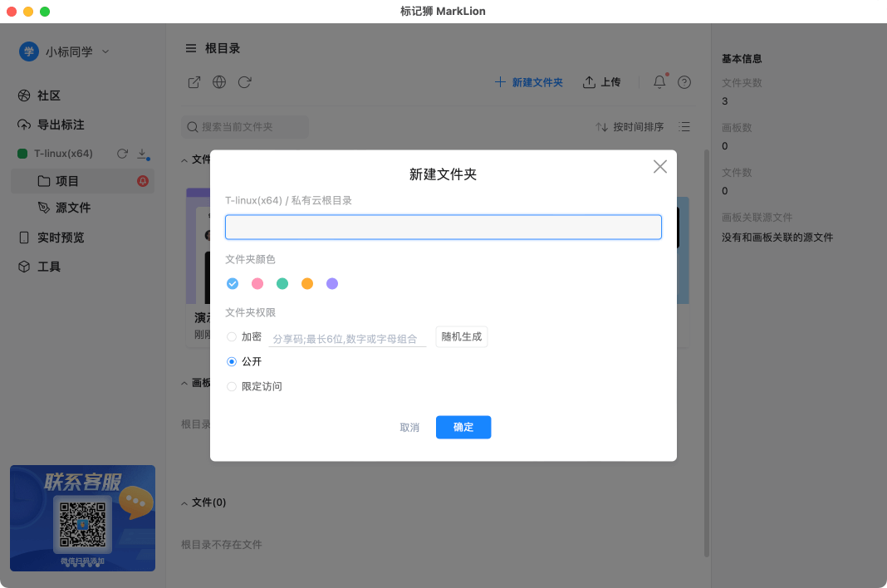The image size is (887, 588).
Task: Click the globe icon above the file list
Action: [x=218, y=82]
